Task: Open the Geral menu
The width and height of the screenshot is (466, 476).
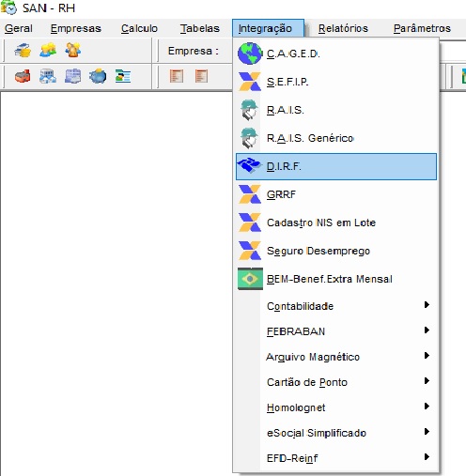Action: tap(19, 28)
